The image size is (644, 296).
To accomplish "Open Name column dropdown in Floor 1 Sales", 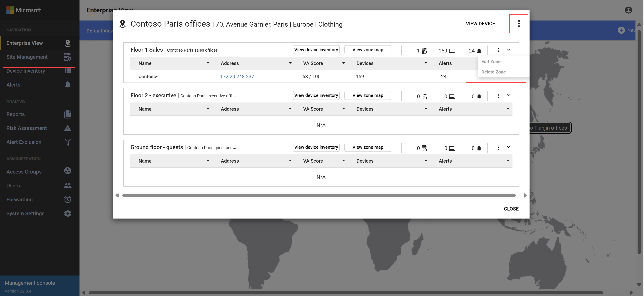I will pos(208,63).
